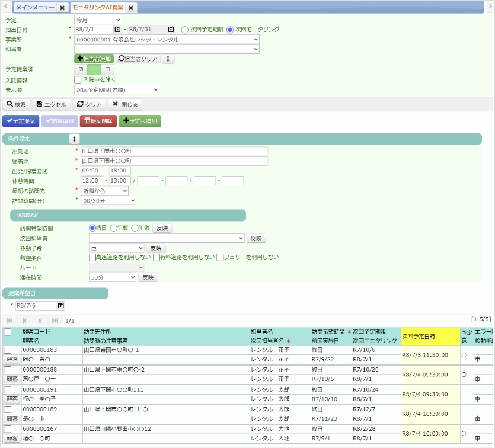Open 滞在時間 dropdown showing 30分
The image size is (495, 448).
click(113, 277)
